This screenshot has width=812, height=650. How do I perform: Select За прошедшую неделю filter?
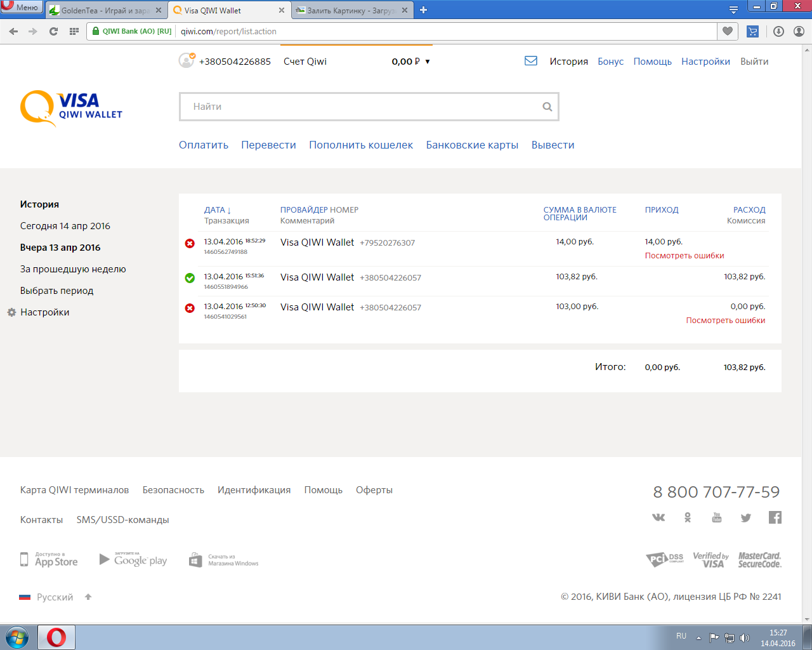point(73,269)
